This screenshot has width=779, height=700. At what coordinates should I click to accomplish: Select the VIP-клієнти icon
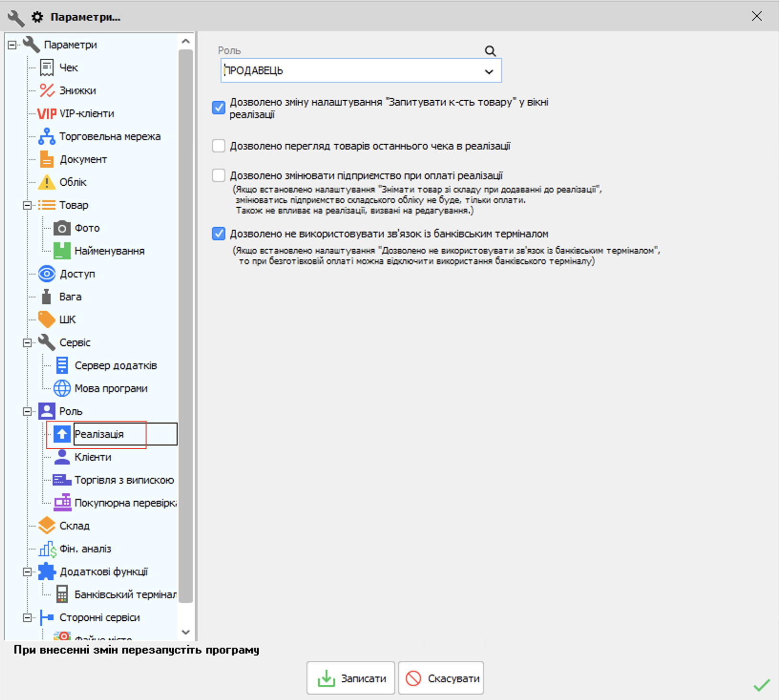(x=47, y=114)
